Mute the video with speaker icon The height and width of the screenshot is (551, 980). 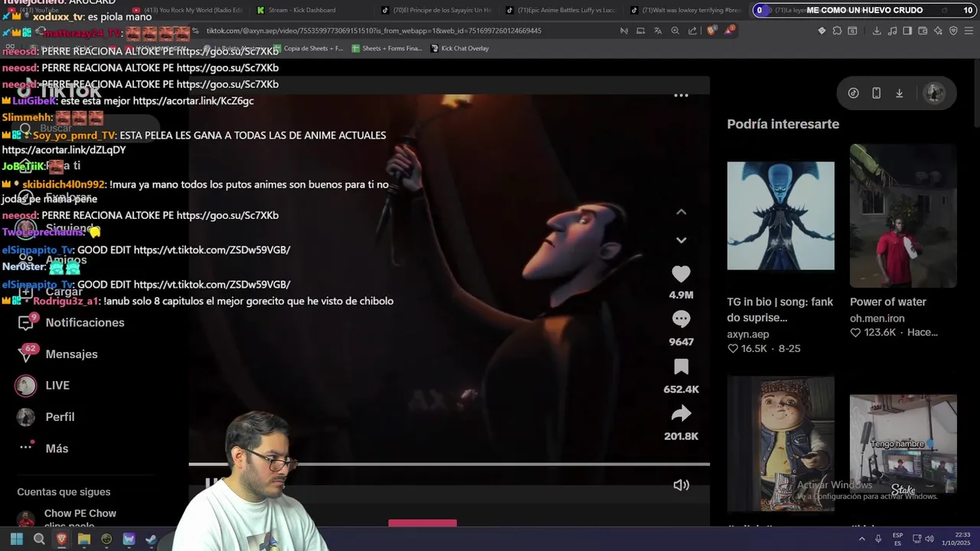681,485
